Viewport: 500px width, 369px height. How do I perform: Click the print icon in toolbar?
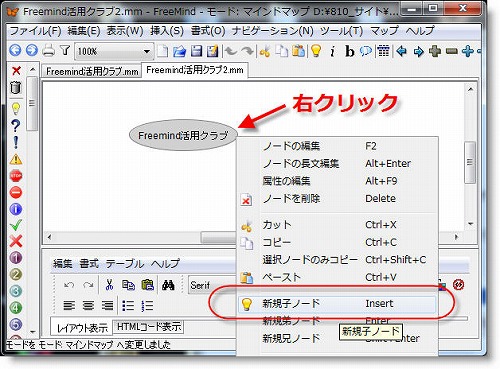tap(49, 51)
